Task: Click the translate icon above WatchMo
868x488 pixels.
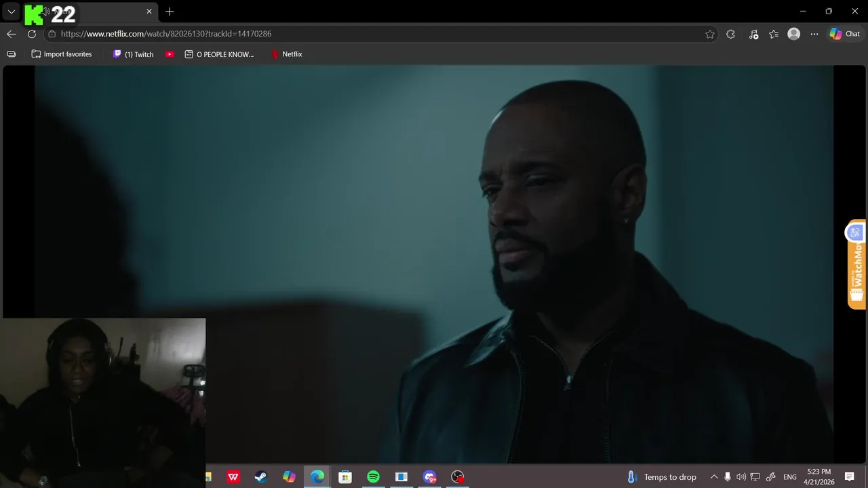Action: pyautogui.click(x=855, y=232)
